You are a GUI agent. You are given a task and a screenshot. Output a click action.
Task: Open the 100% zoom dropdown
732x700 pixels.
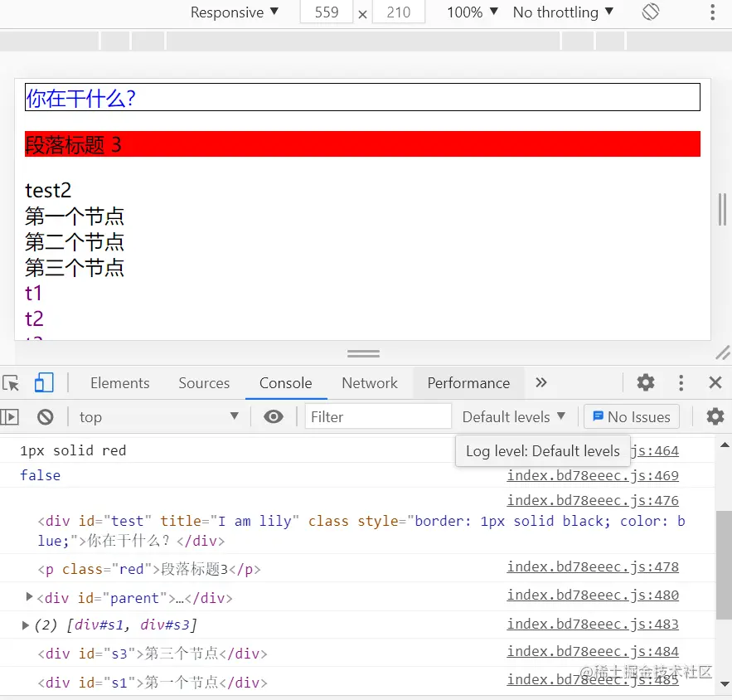pos(473,12)
